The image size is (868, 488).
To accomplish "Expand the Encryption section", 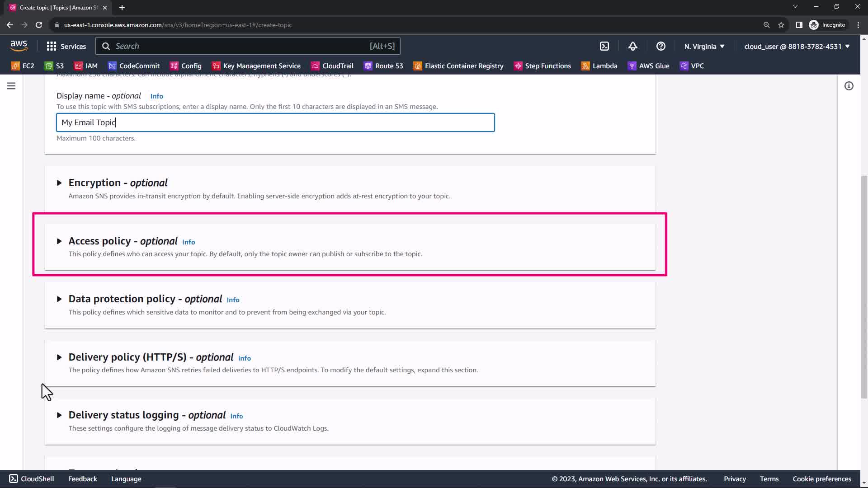I will click(x=59, y=183).
